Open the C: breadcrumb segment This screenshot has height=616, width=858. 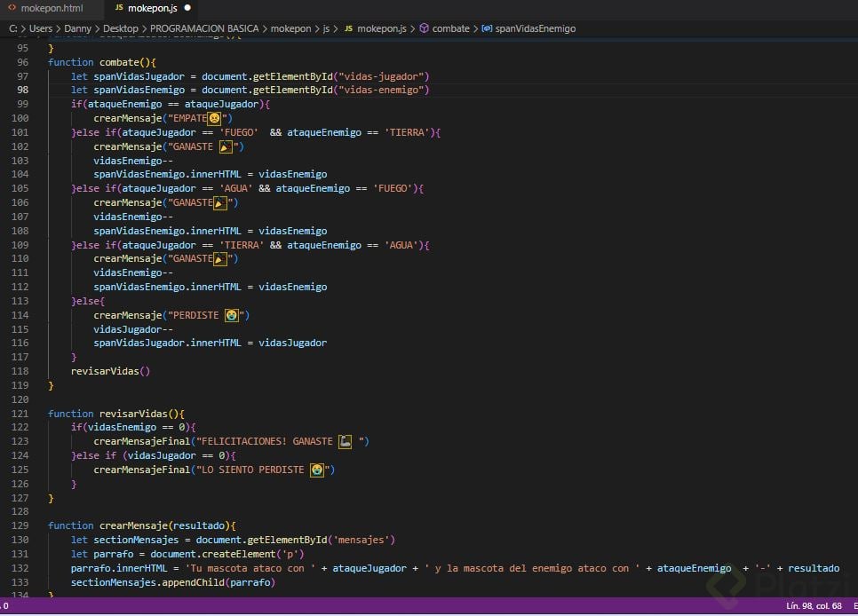coord(13,28)
